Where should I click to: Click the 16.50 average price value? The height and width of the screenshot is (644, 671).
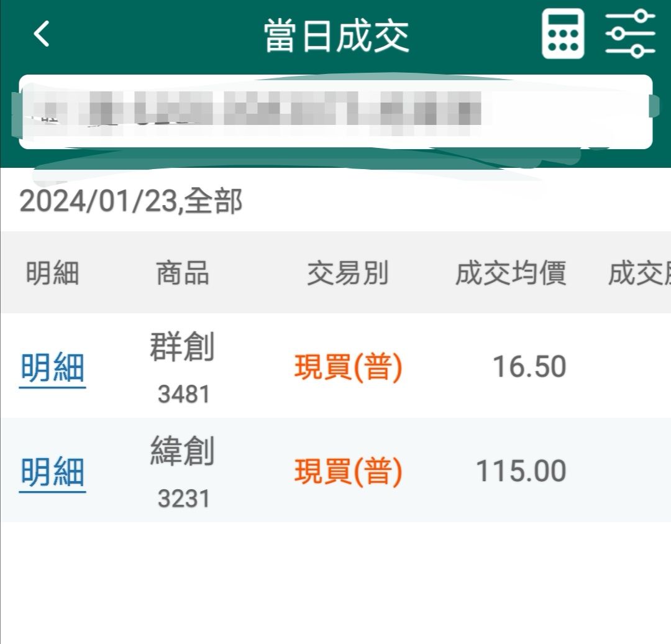pyautogui.click(x=529, y=367)
